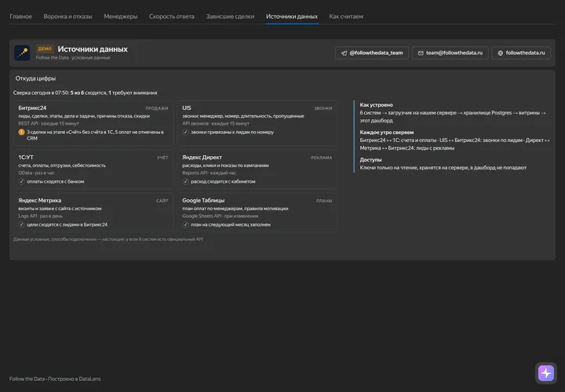The height and width of the screenshot is (392, 565).
Task: Open the team@followthedata.ru email button
Action: 450,53
